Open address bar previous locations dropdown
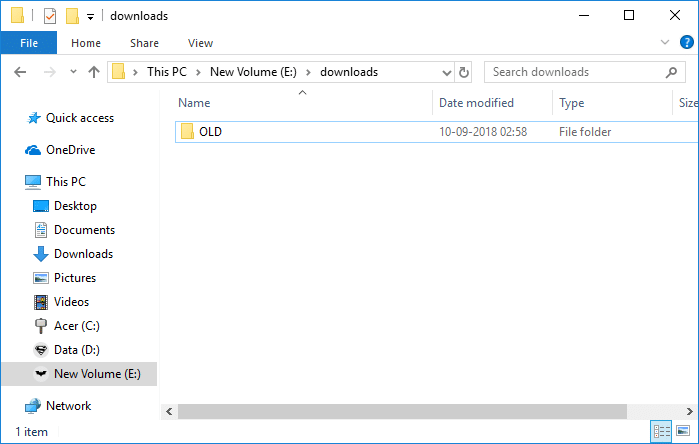Image resolution: width=699 pixels, height=444 pixels. [x=446, y=73]
